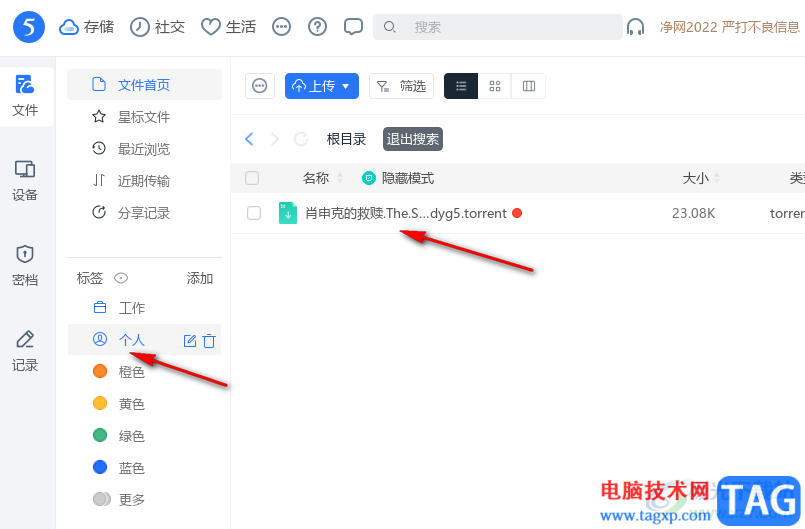This screenshot has width=805, height=529.
Task: Select the 文件 sidebar section
Action: tap(25, 97)
